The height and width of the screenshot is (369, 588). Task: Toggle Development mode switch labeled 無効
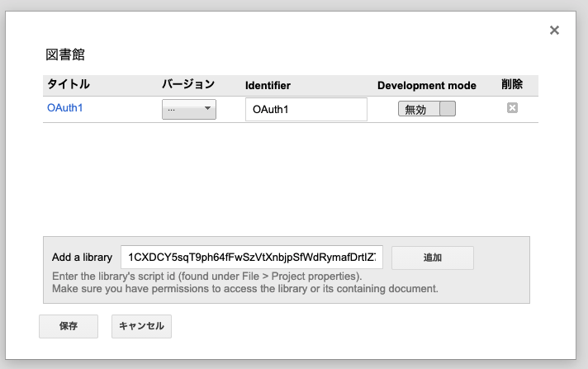[427, 109]
